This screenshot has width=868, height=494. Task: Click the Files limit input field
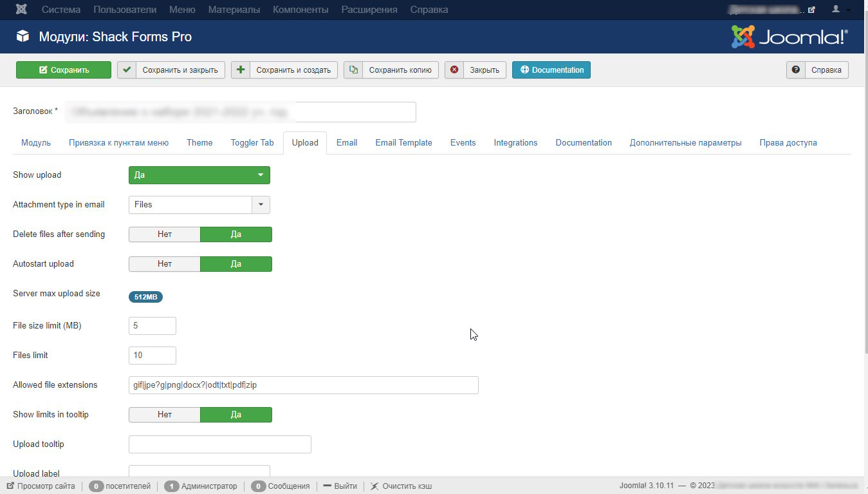152,356
